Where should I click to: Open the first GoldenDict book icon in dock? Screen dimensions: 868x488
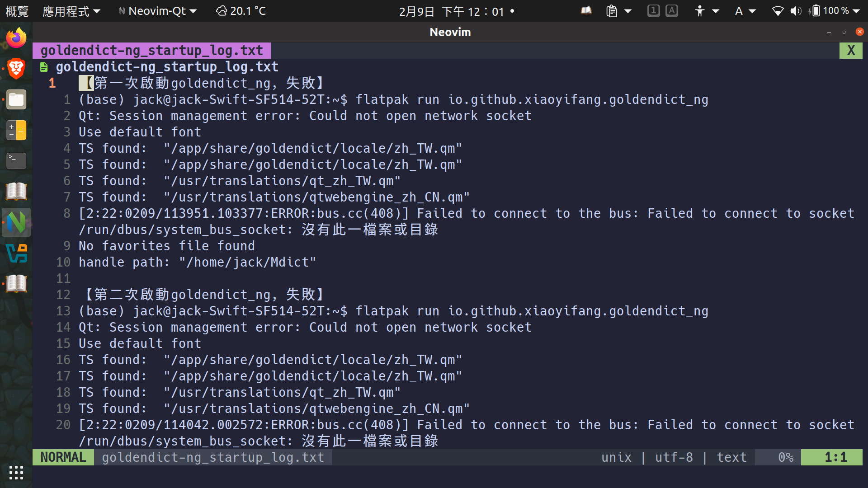tap(16, 192)
